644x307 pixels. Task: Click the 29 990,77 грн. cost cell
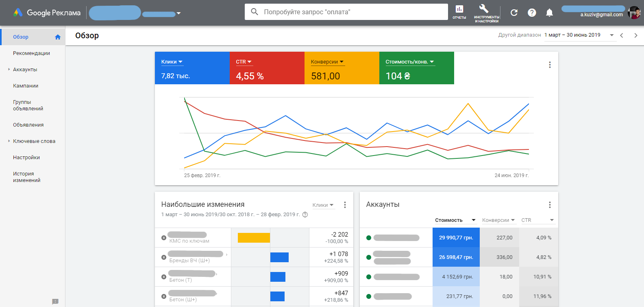point(456,238)
